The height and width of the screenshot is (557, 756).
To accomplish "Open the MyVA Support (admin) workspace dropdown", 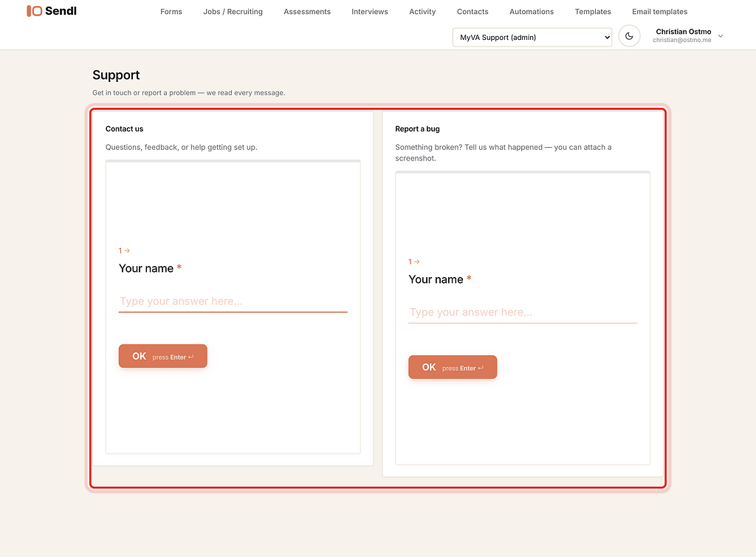I will [532, 37].
